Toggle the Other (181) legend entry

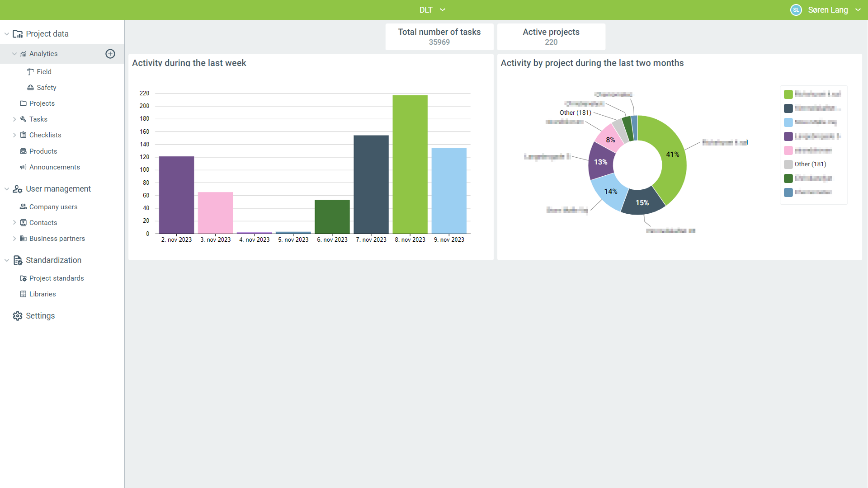coord(810,164)
